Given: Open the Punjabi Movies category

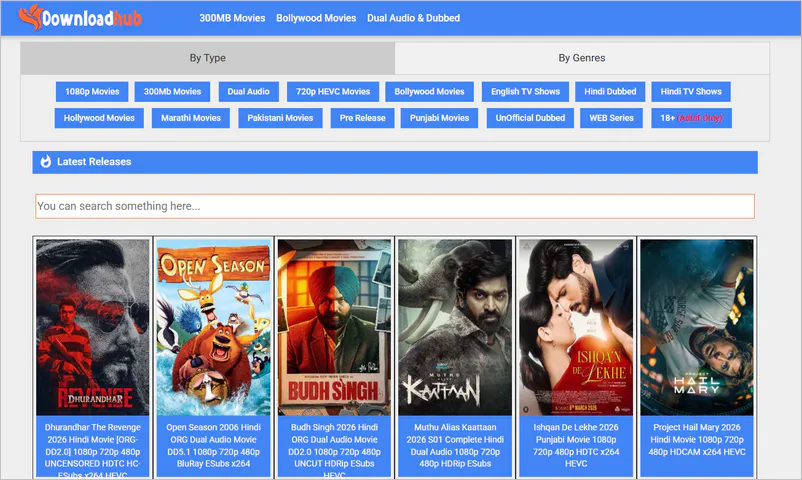Looking at the screenshot, I should 439,118.
